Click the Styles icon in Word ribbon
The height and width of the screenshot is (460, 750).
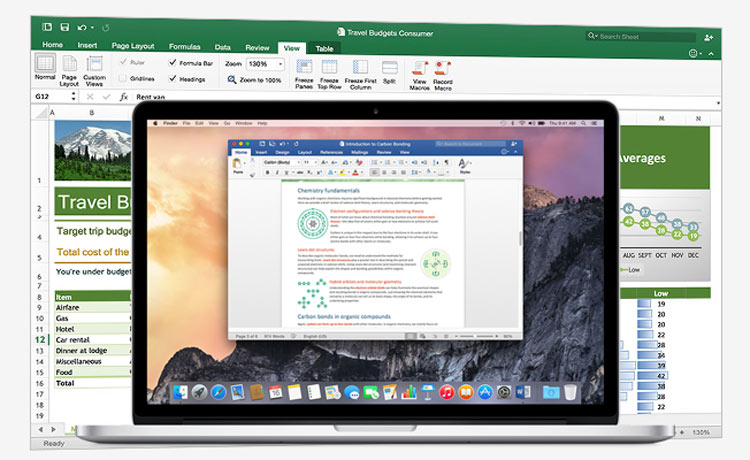(x=464, y=164)
